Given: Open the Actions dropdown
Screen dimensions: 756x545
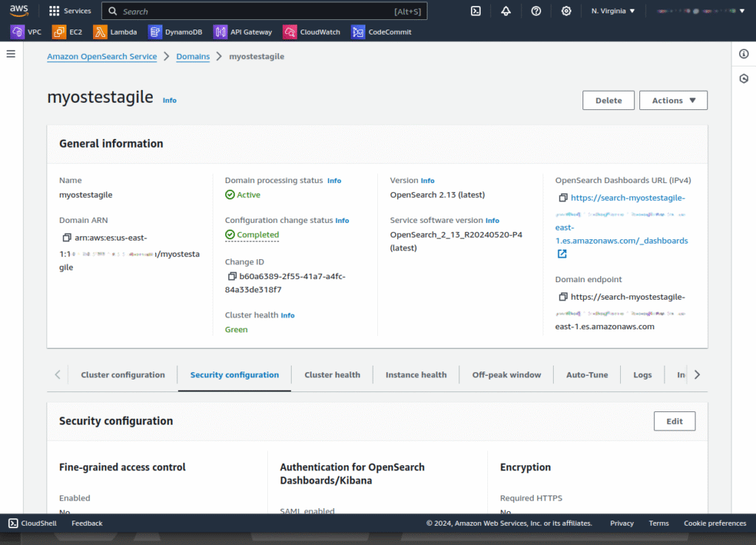Looking at the screenshot, I should (x=673, y=100).
